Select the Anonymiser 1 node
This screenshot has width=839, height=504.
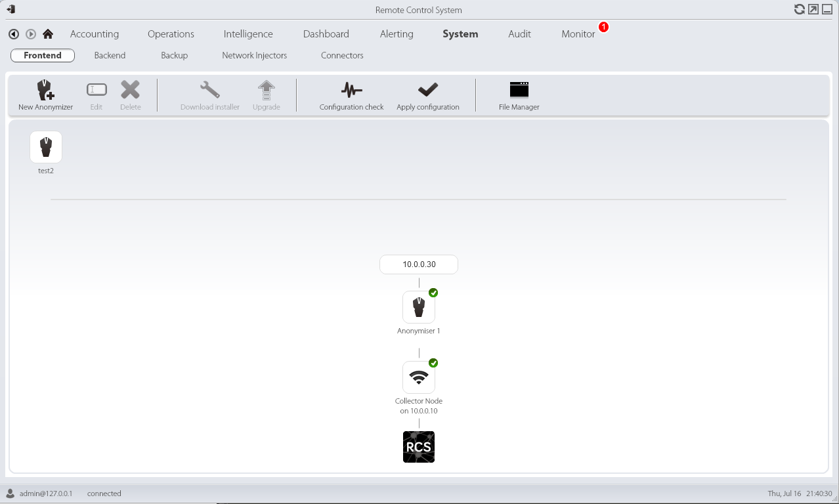419,307
